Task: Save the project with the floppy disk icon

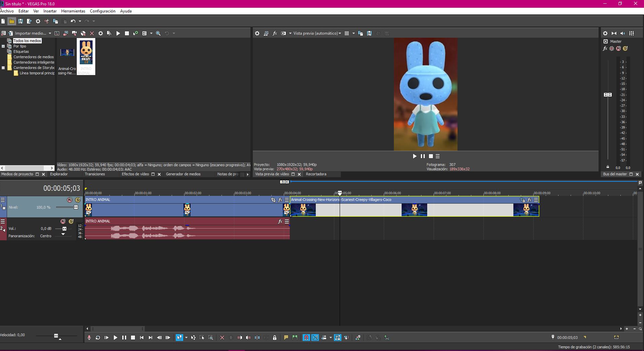Action: (21, 21)
